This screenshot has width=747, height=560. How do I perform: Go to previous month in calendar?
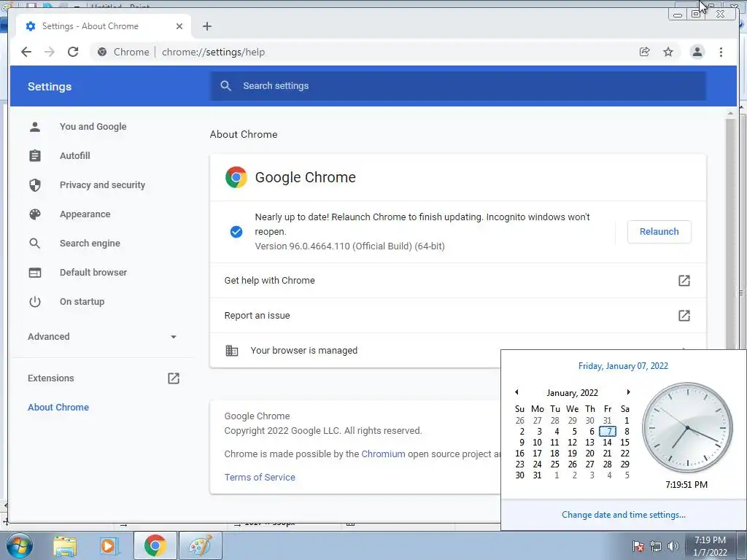click(516, 392)
